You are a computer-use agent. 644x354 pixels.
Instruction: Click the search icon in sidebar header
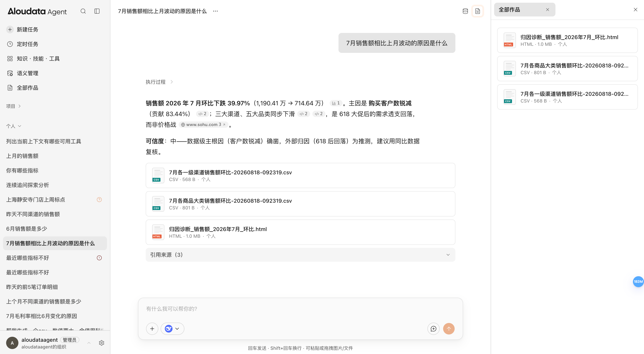pyautogui.click(x=83, y=11)
